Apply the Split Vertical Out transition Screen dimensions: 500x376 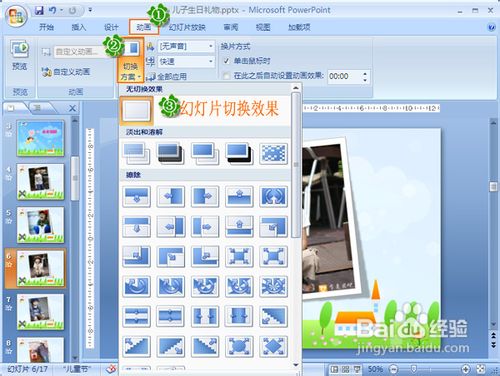239,316
